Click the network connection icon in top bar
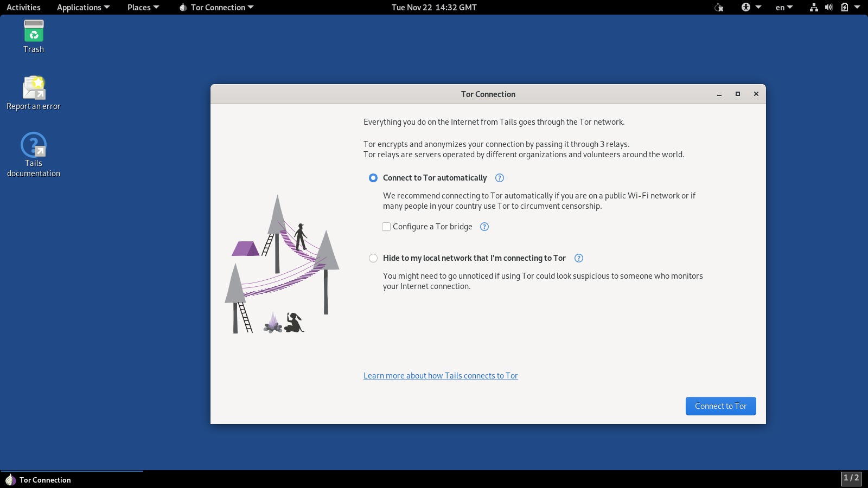Screen dimensions: 868x488 [814, 8]
